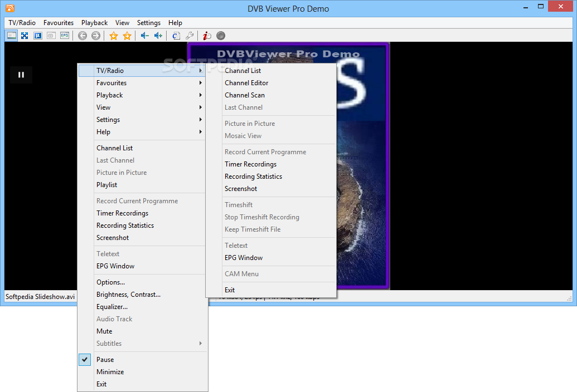Click the fullscreen four-arrows toolbar icon
The width and height of the screenshot is (577, 392).
click(25, 36)
